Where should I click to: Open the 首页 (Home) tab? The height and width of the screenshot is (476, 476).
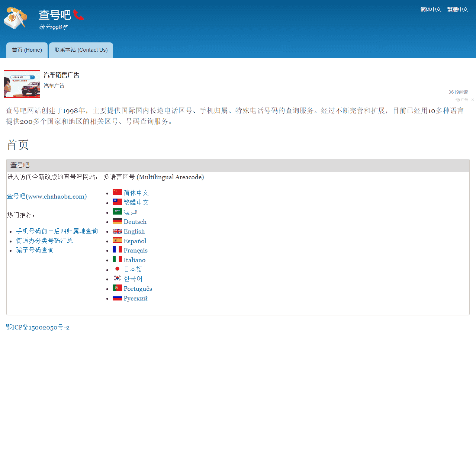coord(27,50)
